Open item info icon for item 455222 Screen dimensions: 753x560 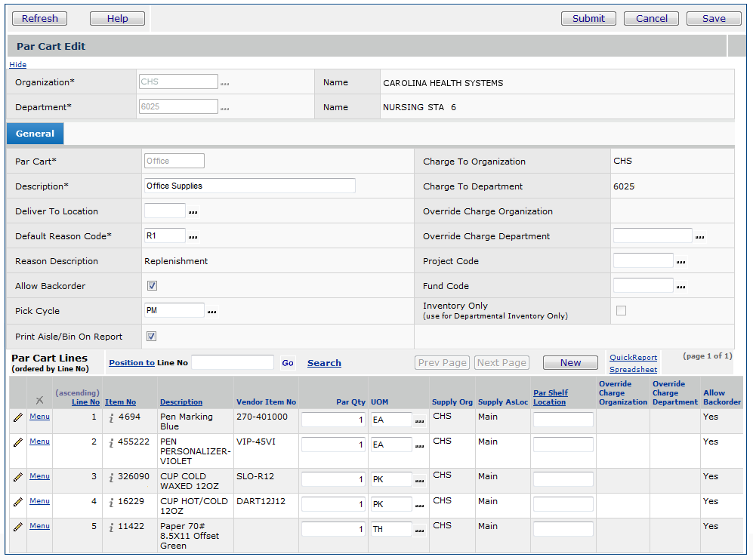[111, 442]
